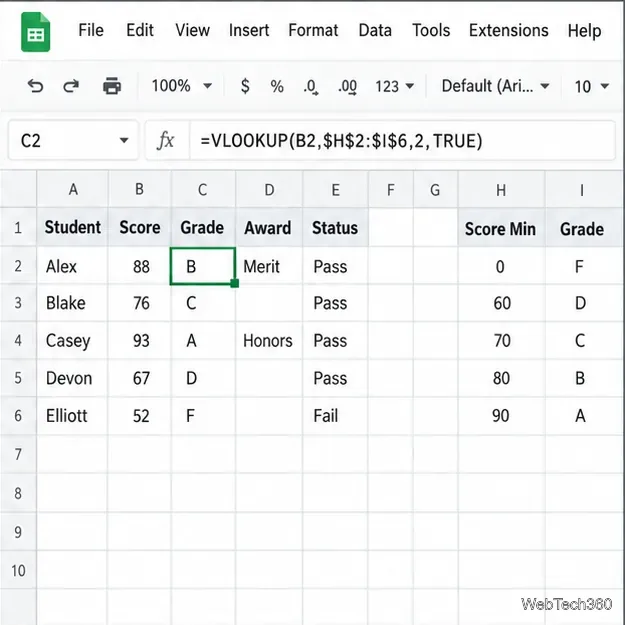Select row 10 header

pyautogui.click(x=18, y=570)
